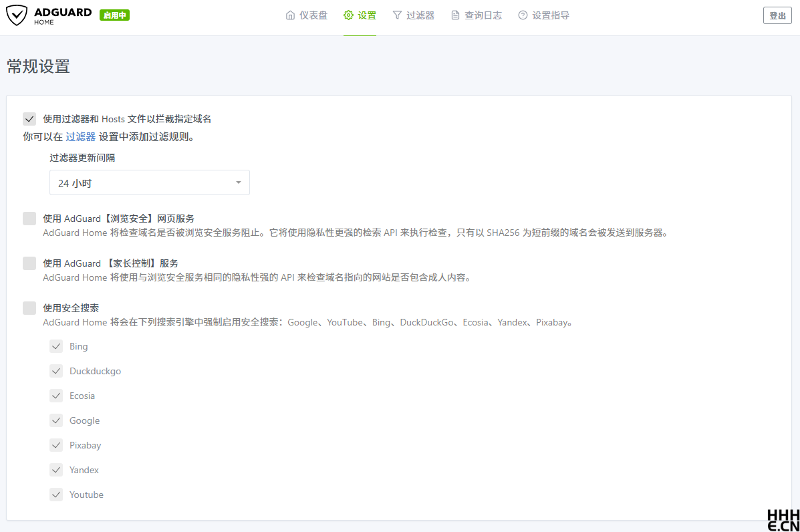The width and height of the screenshot is (800, 532).
Task: Click the 仪表盘 home icon
Action: 290,15
